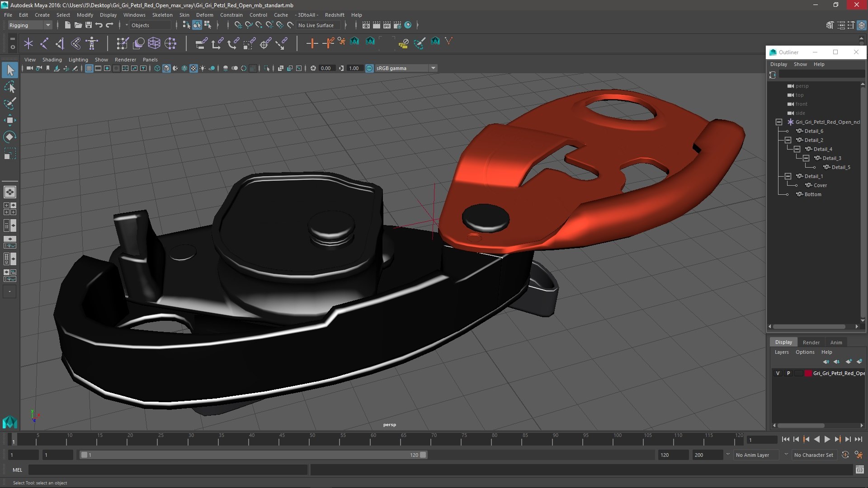Viewport: 868px width, 488px height.
Task: Click the red layer color swatch
Action: coord(808,373)
